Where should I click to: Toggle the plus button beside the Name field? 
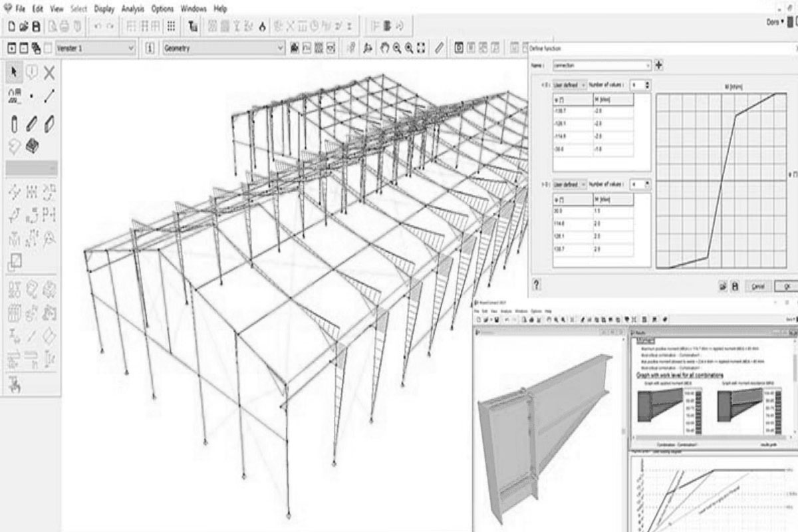tap(659, 65)
